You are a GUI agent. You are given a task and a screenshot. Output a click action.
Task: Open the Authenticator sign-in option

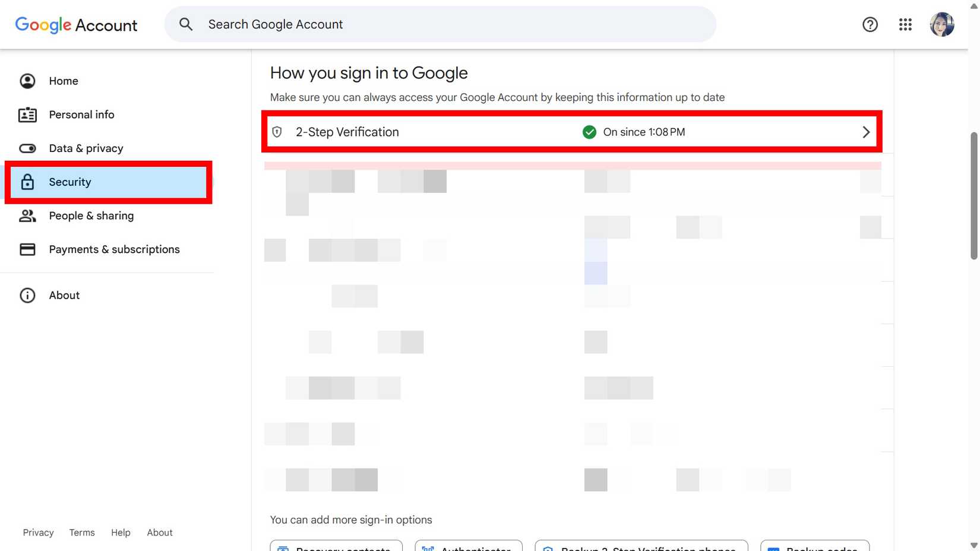(469, 547)
